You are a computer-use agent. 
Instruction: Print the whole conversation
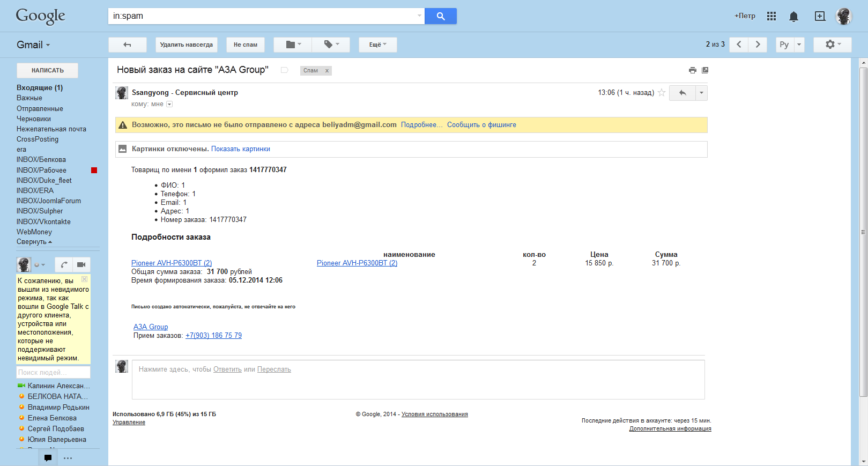tap(693, 70)
